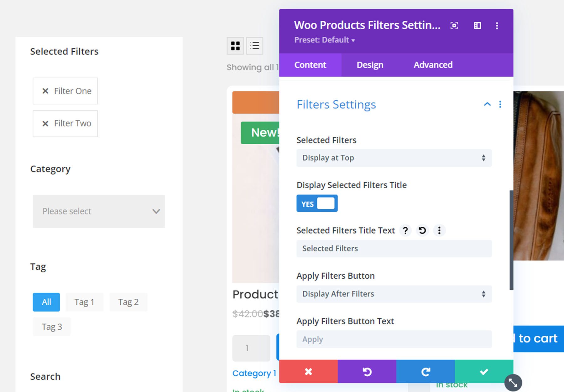Undo last change with purple undo icon
This screenshot has width=564, height=392.
click(x=367, y=372)
